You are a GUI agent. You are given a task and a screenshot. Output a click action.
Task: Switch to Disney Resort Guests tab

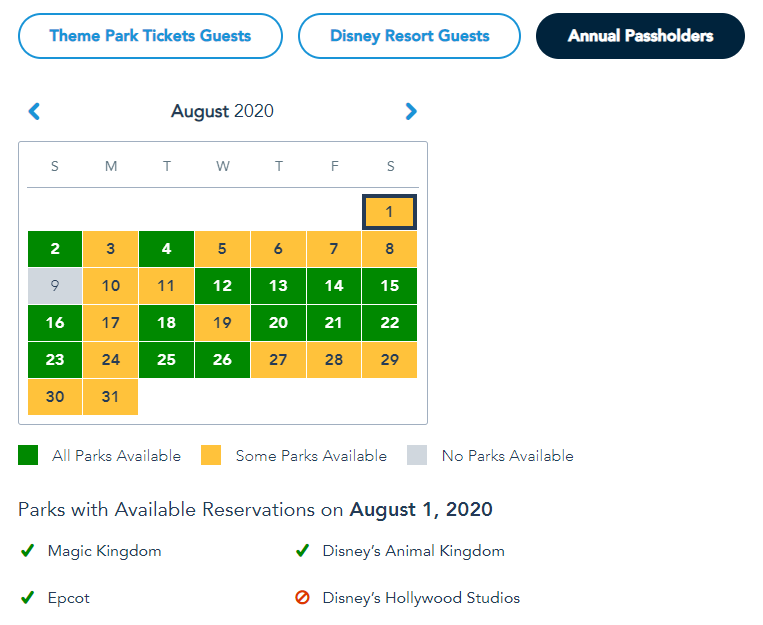(409, 36)
